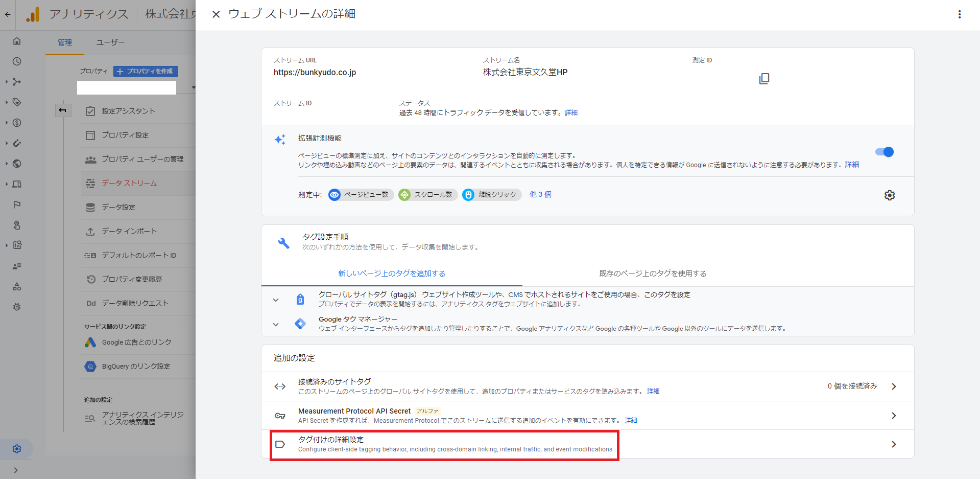Toggle the 拡張計測機能 switch off
Viewport: 980px width, 479px height.
[x=884, y=152]
